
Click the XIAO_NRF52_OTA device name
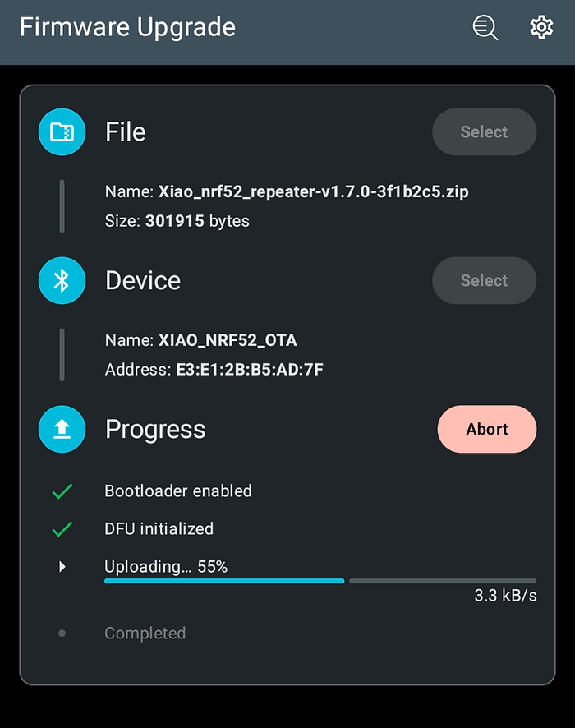tap(227, 340)
